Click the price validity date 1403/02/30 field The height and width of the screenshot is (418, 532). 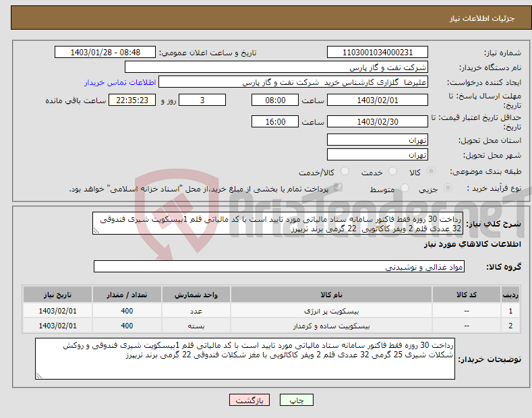click(x=378, y=121)
